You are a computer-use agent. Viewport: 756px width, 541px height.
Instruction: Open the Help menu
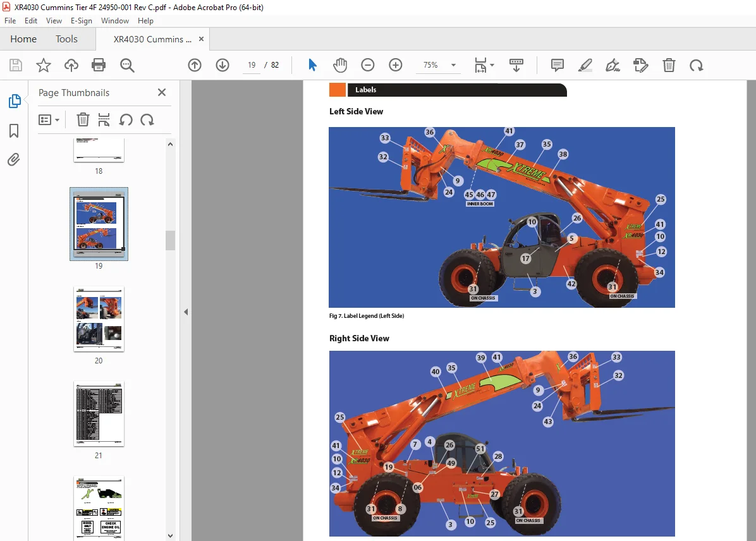(145, 21)
